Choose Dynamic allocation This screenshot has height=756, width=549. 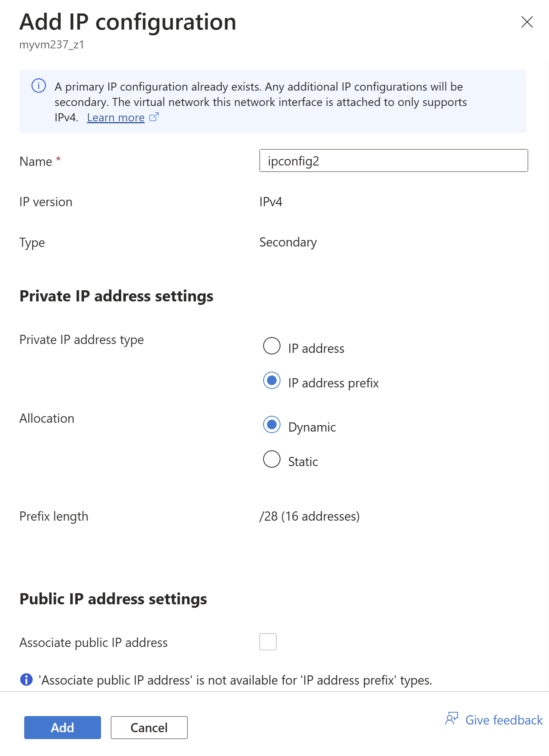click(272, 425)
